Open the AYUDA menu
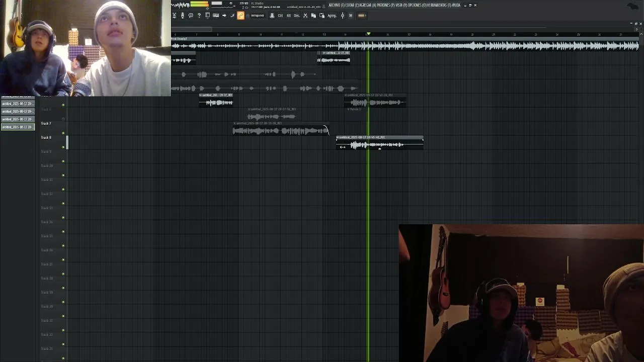The image size is (644, 362). 456,5
